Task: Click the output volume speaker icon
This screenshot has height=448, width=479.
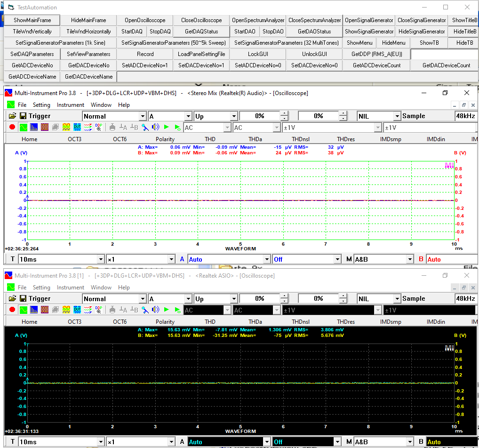Action: (x=155, y=127)
